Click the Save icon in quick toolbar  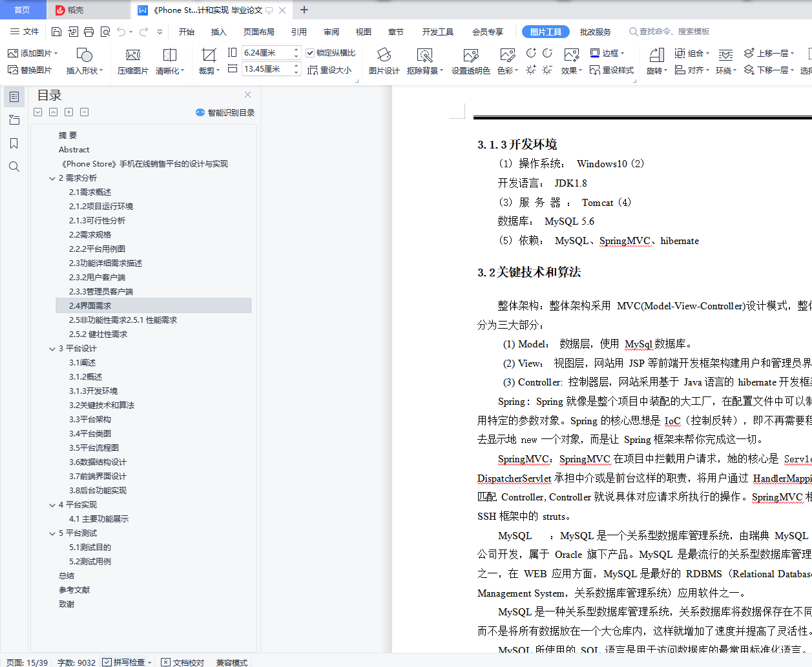click(x=56, y=32)
